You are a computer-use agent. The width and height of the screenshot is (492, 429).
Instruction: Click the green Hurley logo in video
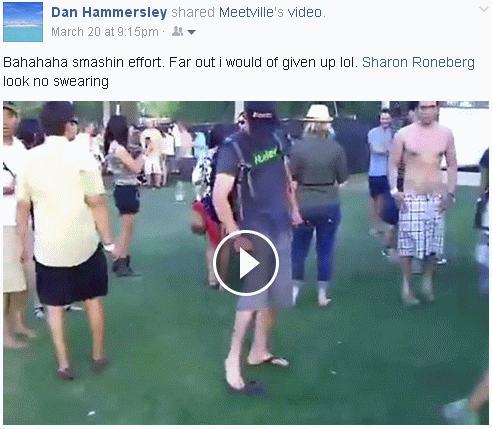point(266,155)
